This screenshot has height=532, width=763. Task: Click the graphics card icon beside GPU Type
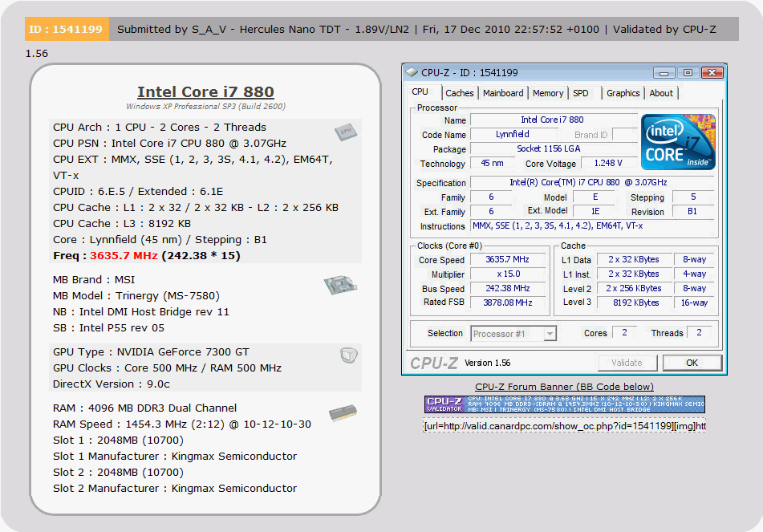point(349,355)
